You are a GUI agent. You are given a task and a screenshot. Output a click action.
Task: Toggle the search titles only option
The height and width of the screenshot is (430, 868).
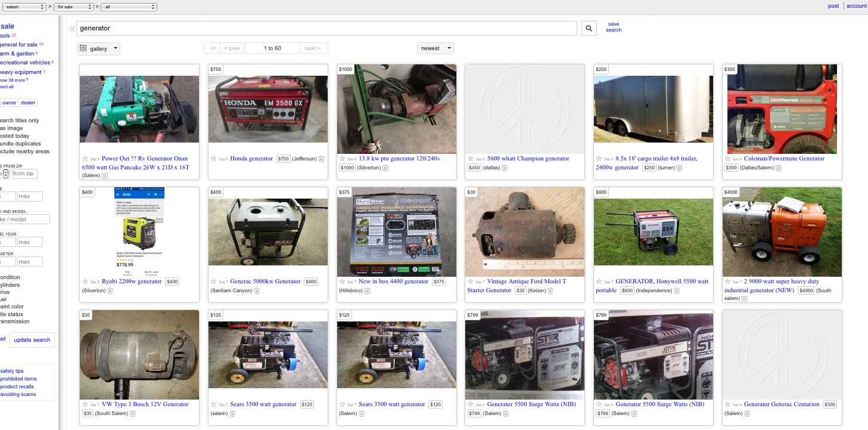pyautogui.click(x=19, y=120)
